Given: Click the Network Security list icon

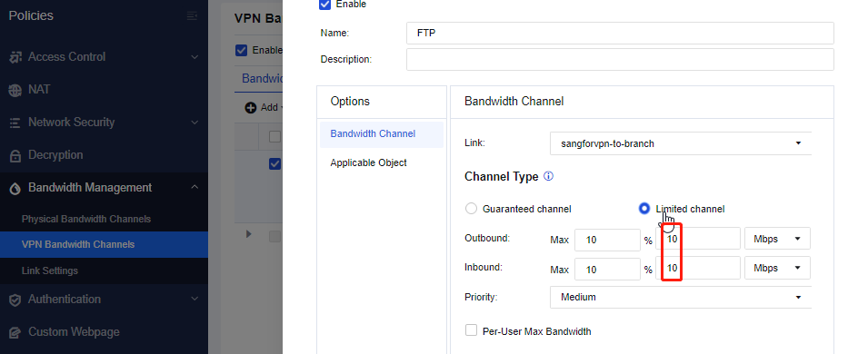Looking at the screenshot, I should tap(15, 123).
